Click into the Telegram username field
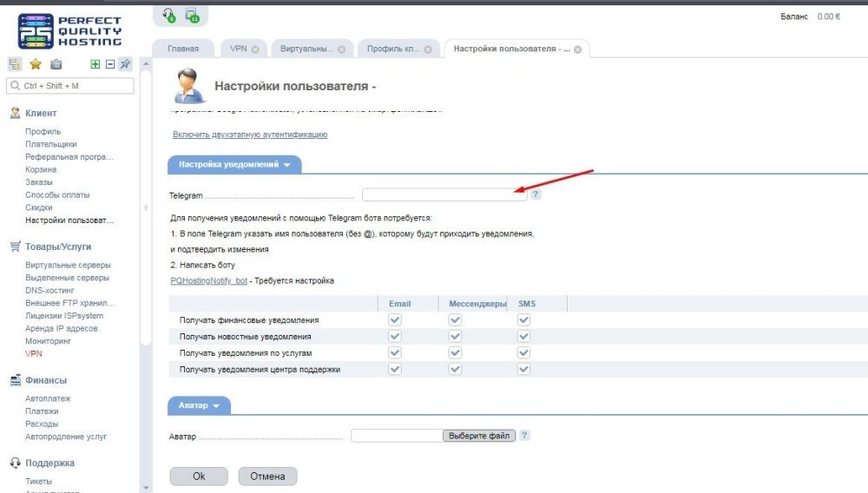 pyautogui.click(x=444, y=194)
